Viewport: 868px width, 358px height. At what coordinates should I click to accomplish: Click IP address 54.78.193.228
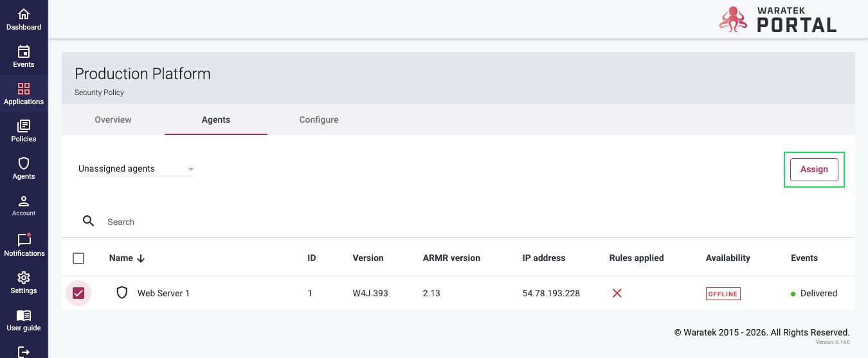[x=551, y=293]
